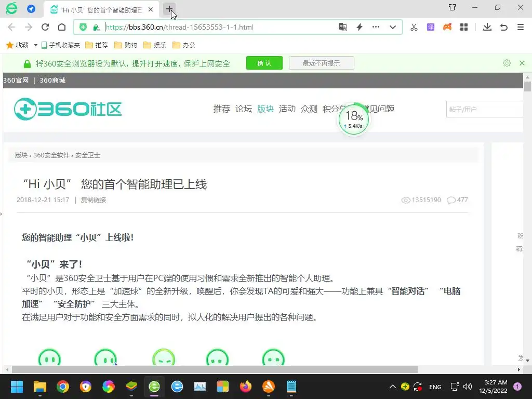Image resolution: width=532 pixels, height=399 pixels.
Task: Click the green 确认 button
Action: coord(264,63)
